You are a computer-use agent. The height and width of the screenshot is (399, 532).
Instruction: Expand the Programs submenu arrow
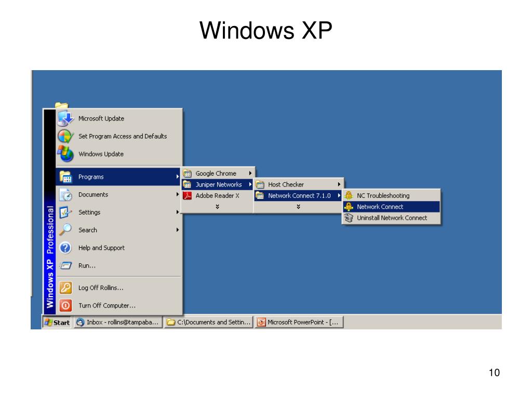click(178, 177)
